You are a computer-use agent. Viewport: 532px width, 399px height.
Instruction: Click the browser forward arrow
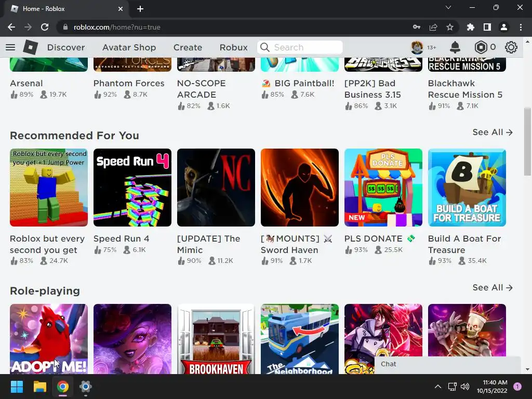[28, 27]
